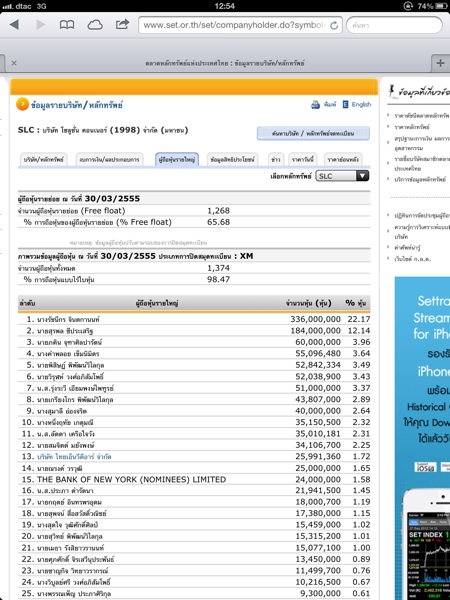450x600 pixels.
Task: Click the ลำดับ column header
Action: point(27,303)
